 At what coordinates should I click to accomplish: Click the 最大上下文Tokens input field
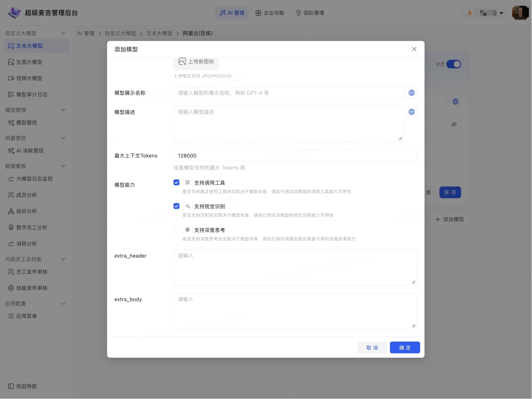click(295, 156)
